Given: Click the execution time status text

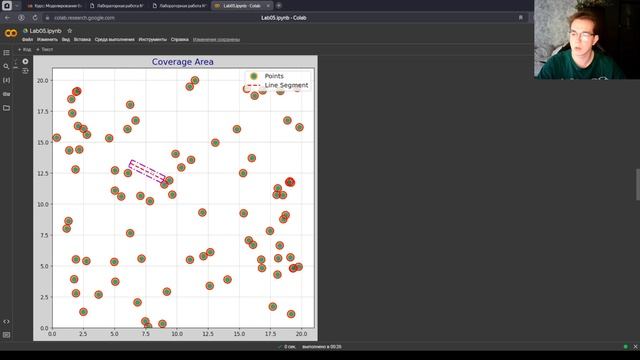Looking at the screenshot, I should [322, 347].
